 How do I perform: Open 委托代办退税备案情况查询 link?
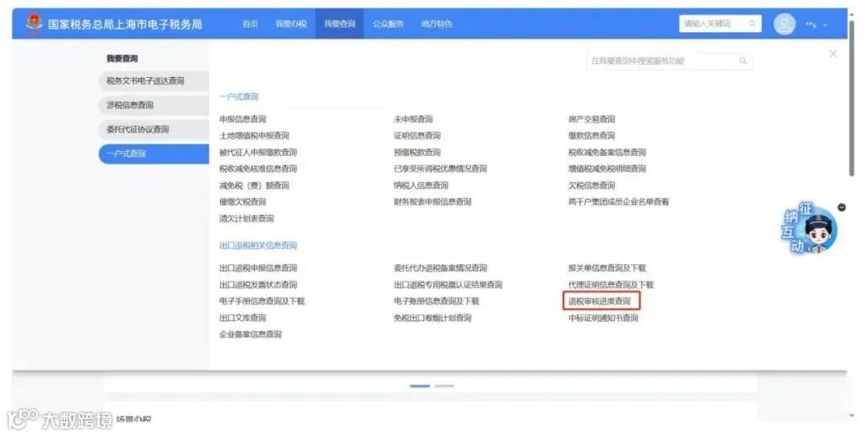tap(440, 268)
